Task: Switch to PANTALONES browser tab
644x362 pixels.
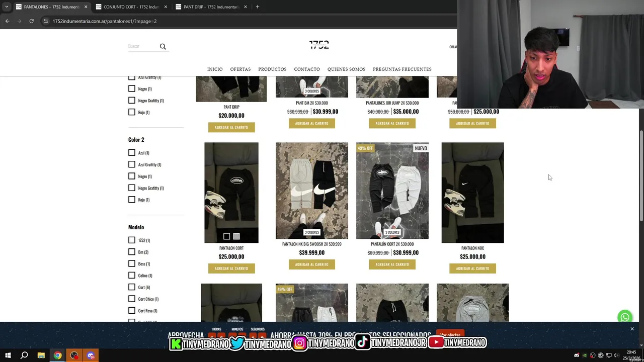Action: 51,7
